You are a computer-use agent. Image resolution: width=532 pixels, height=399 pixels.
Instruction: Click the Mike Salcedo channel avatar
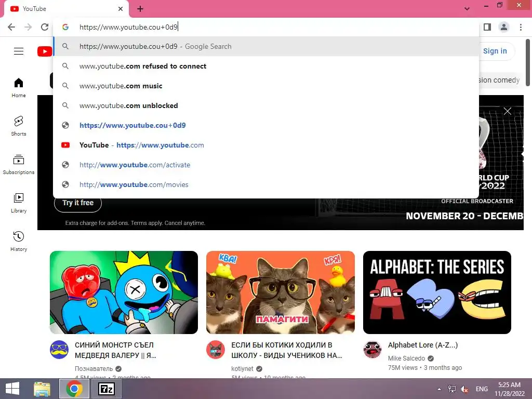pos(373,350)
